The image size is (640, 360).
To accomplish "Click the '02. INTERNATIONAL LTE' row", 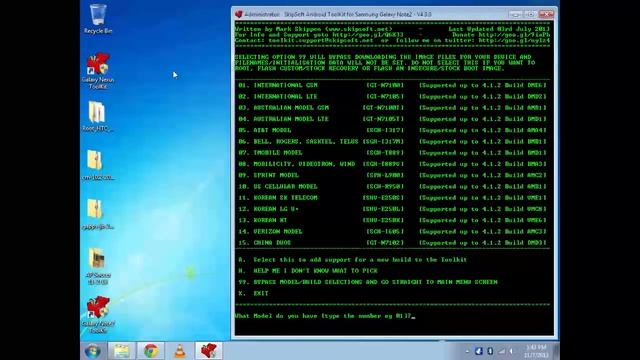I will (393, 97).
